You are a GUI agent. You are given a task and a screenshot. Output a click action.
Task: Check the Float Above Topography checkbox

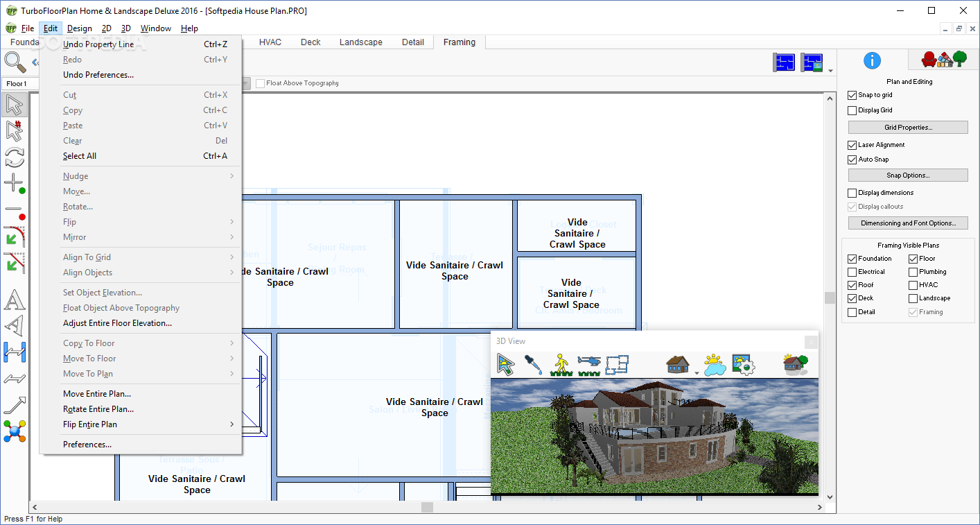[x=261, y=83]
